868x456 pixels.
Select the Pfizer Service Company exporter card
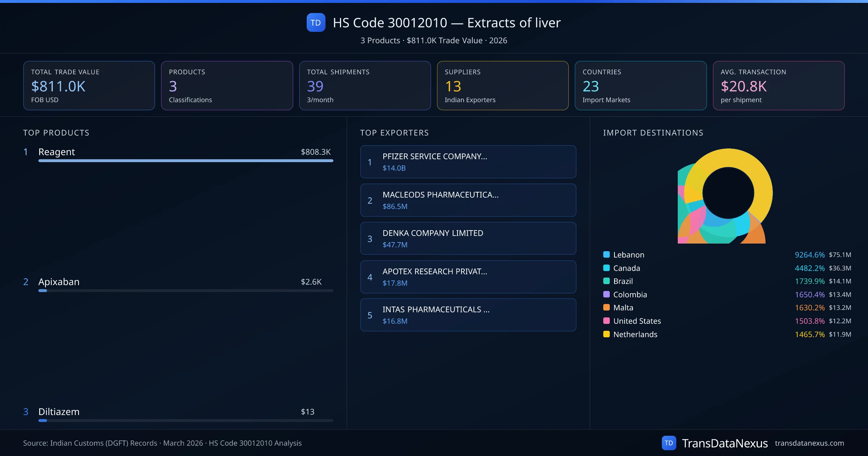[468, 162]
